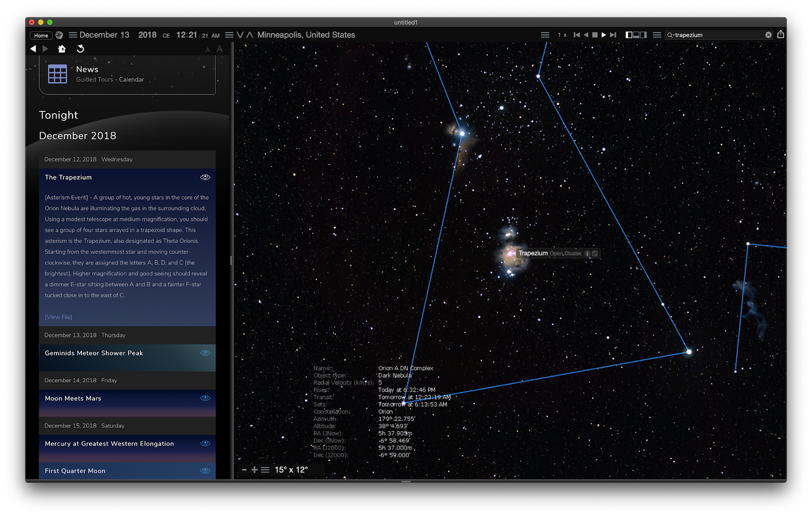Click the View File link in the Trapezium entry

(x=58, y=316)
